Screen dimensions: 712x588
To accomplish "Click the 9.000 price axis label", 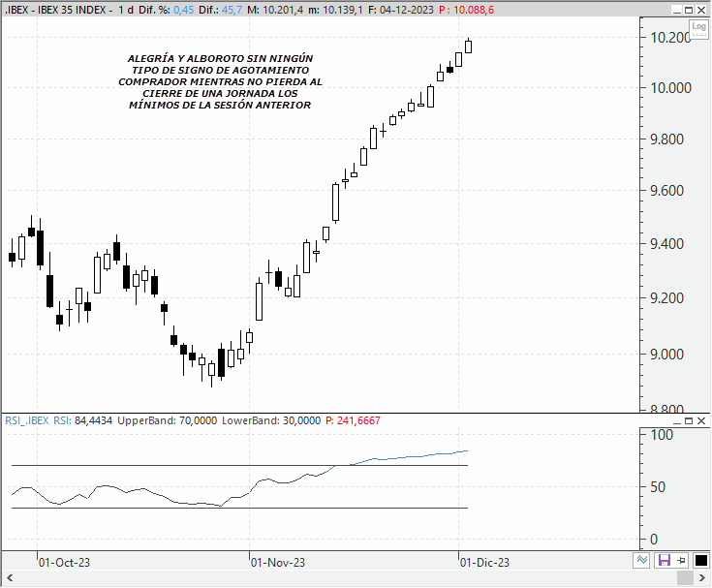I will pyautogui.click(x=666, y=355).
